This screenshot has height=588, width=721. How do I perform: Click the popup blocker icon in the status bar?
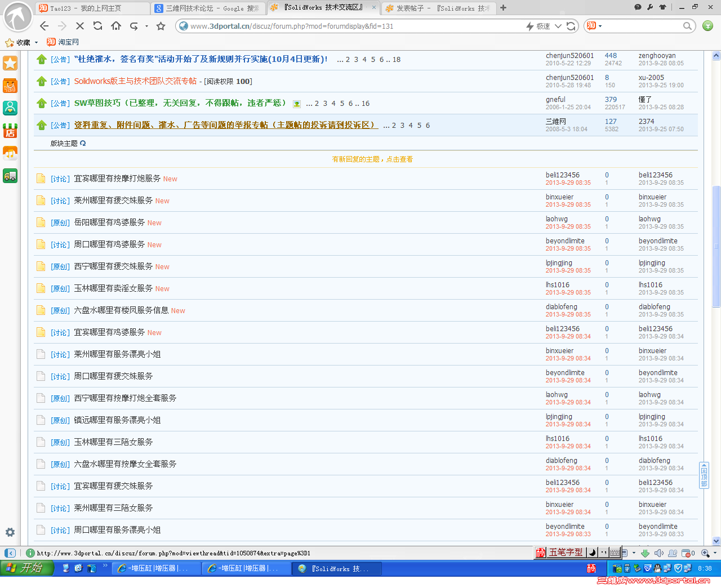click(x=686, y=553)
